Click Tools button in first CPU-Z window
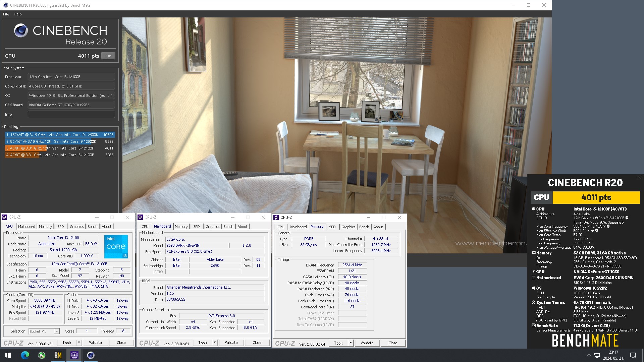The width and height of the screenshot is (644, 362). click(67, 343)
